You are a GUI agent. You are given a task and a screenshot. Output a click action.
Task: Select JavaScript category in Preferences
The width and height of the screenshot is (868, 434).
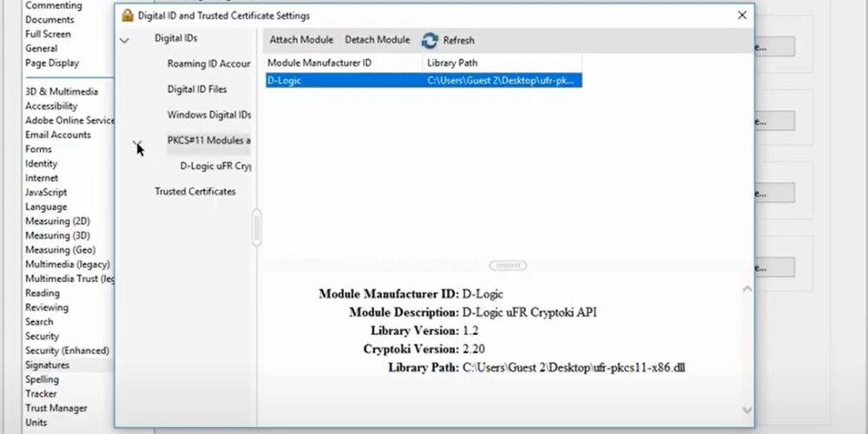pyautogui.click(x=46, y=193)
